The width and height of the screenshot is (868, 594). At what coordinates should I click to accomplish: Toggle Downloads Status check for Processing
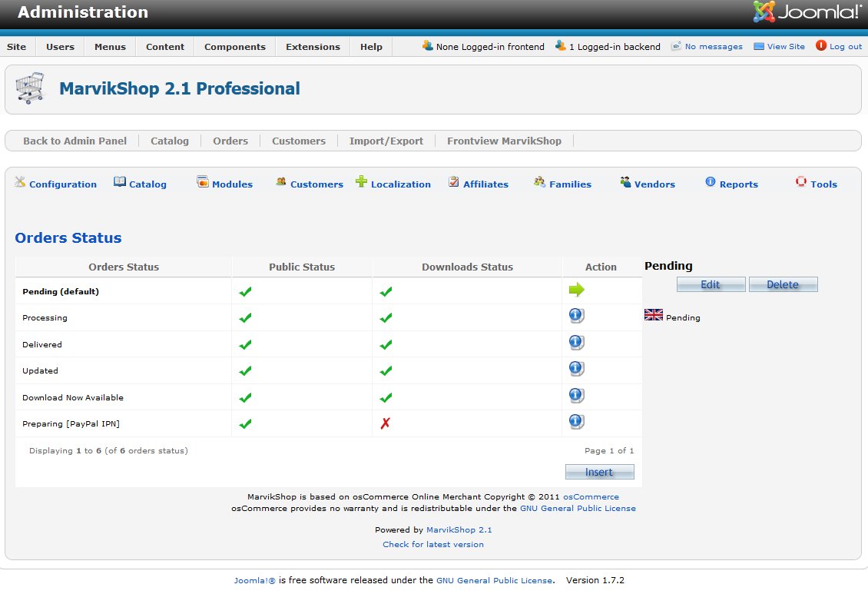[386, 318]
